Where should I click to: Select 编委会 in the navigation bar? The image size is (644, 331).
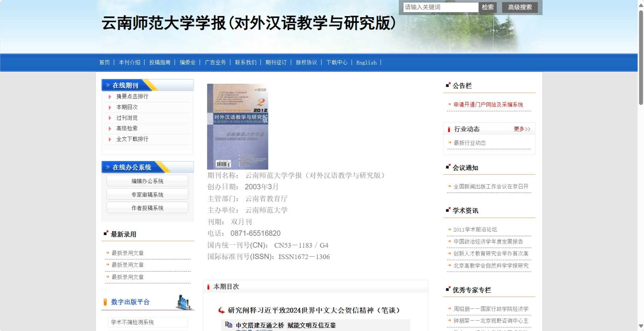[x=187, y=62]
